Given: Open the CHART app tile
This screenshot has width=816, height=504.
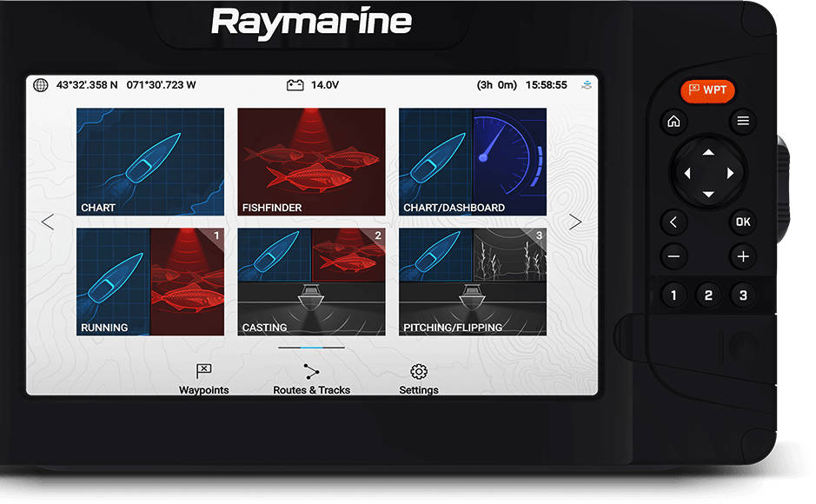Looking at the screenshot, I should (x=149, y=162).
